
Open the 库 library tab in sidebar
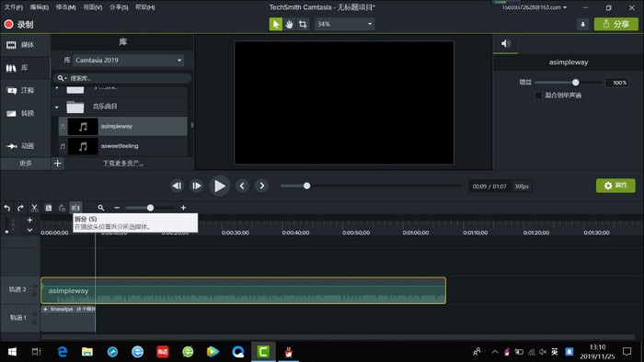tap(26, 68)
